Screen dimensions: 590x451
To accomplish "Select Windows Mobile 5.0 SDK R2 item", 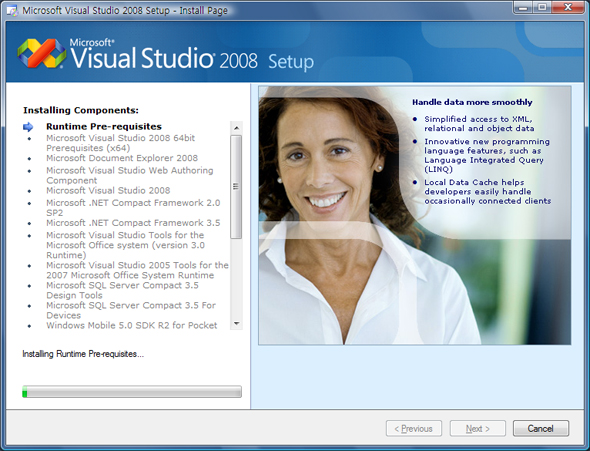I will (x=132, y=325).
